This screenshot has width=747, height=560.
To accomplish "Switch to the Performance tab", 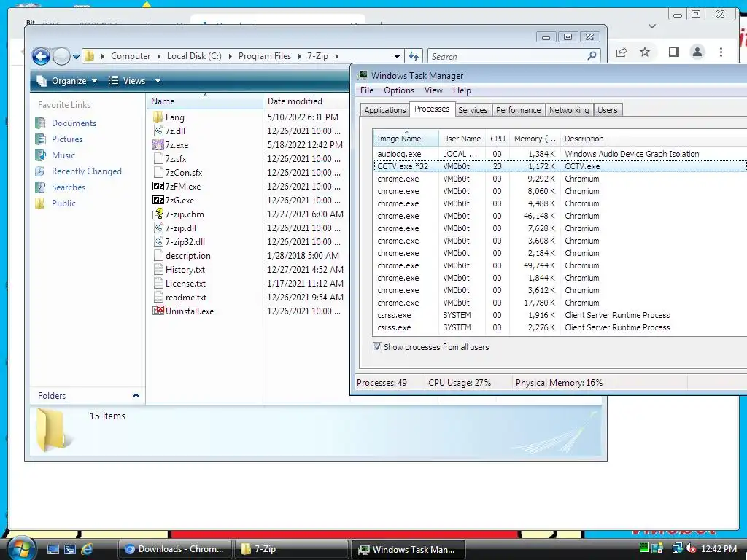I will 519,110.
